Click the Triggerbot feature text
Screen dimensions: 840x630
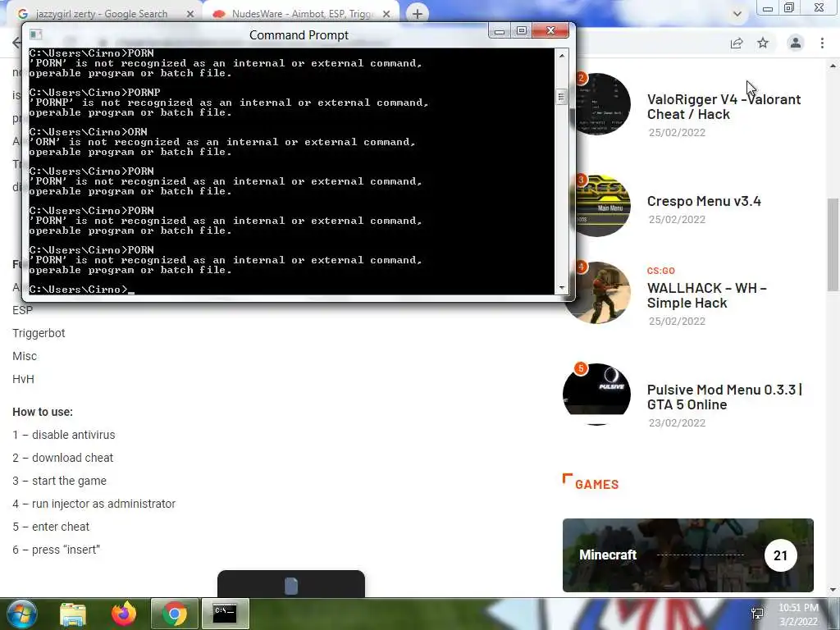pos(39,333)
